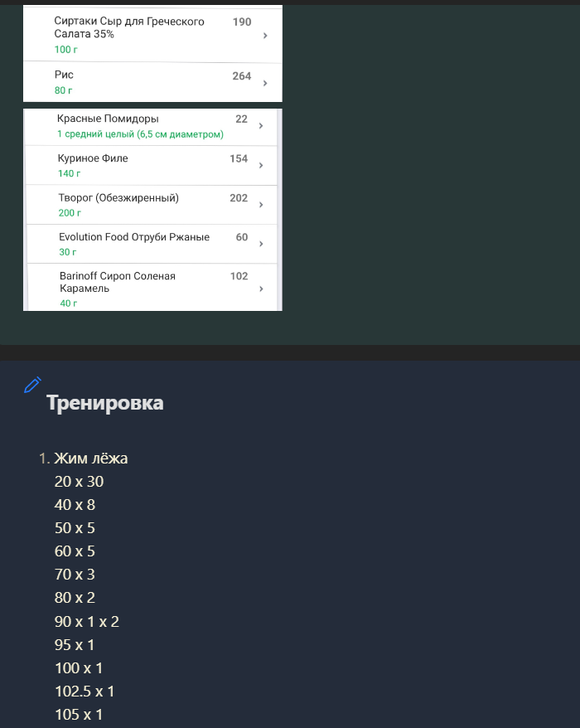Screen dimensions: 580x728
Task: Open Evolution Food Отруби Ржаные chevron
Action: [261, 244]
